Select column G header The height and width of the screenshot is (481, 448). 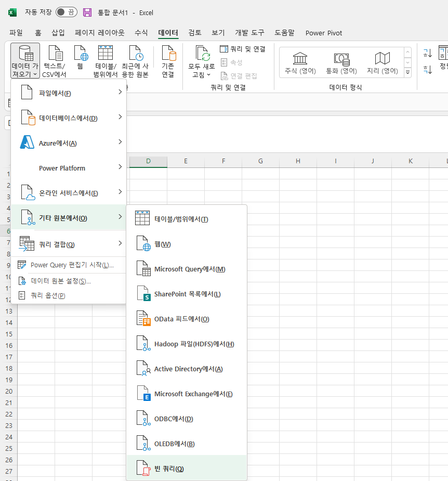click(x=261, y=161)
